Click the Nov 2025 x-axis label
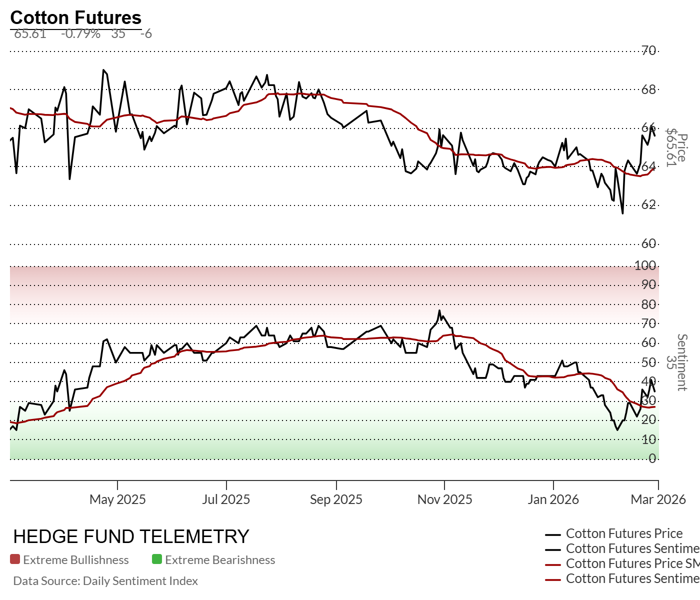Viewport: 700px width, 600px height. point(444,499)
